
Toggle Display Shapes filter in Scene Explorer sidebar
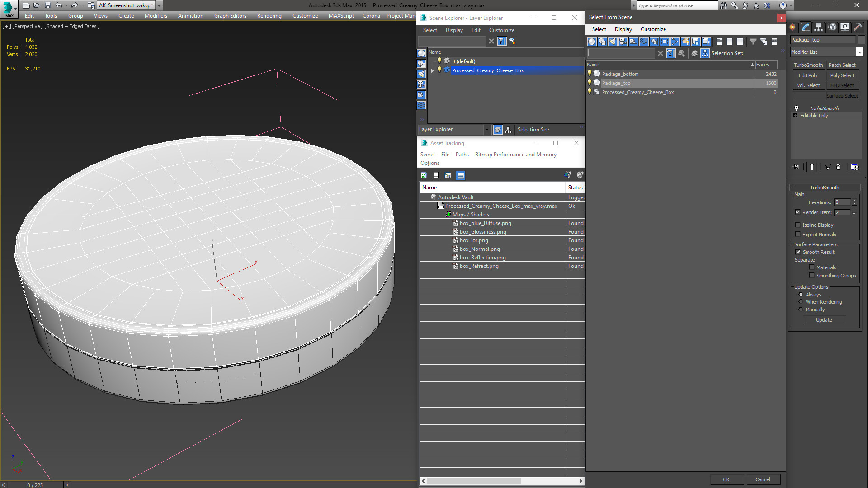pyautogui.click(x=421, y=64)
